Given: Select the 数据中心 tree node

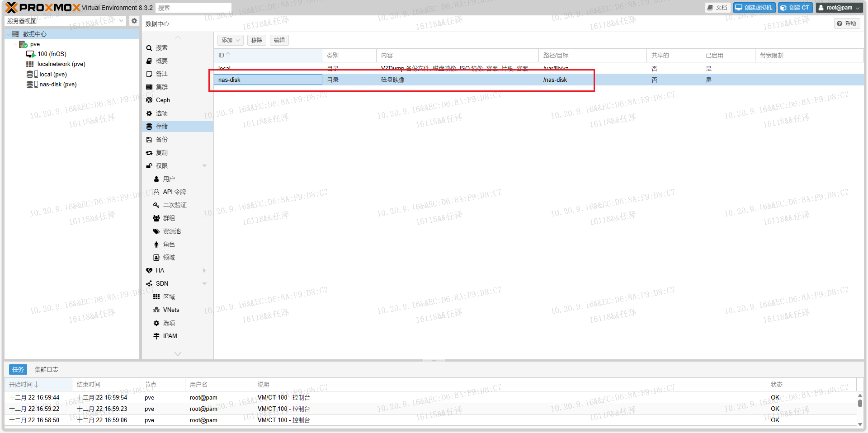Looking at the screenshot, I should click(x=35, y=34).
